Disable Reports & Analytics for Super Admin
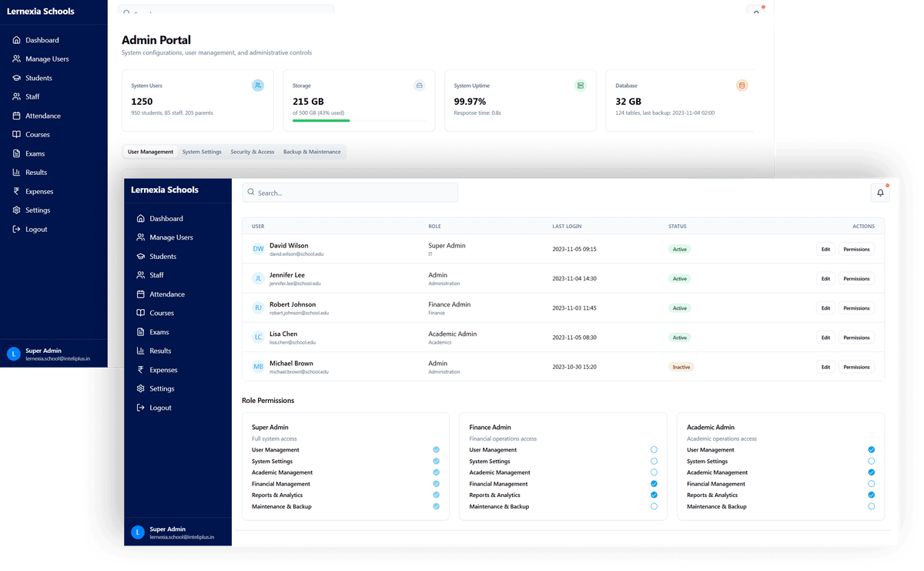Viewport: 924px width, 571px height. coord(436,495)
